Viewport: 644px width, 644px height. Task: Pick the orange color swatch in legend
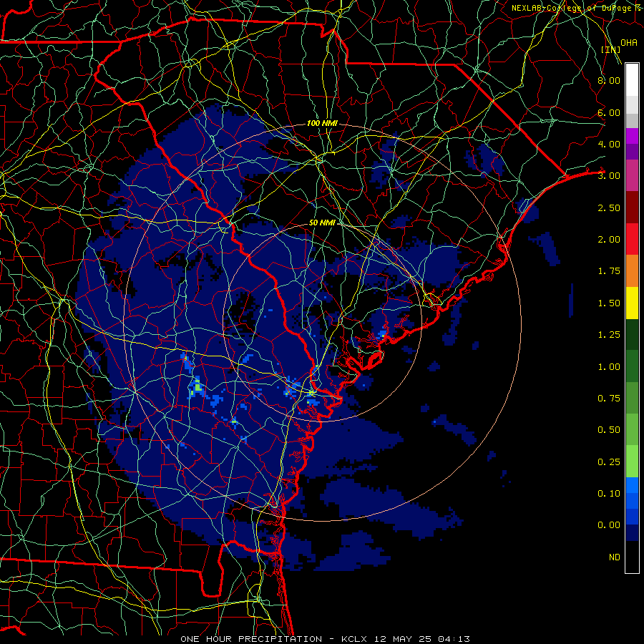click(x=632, y=270)
